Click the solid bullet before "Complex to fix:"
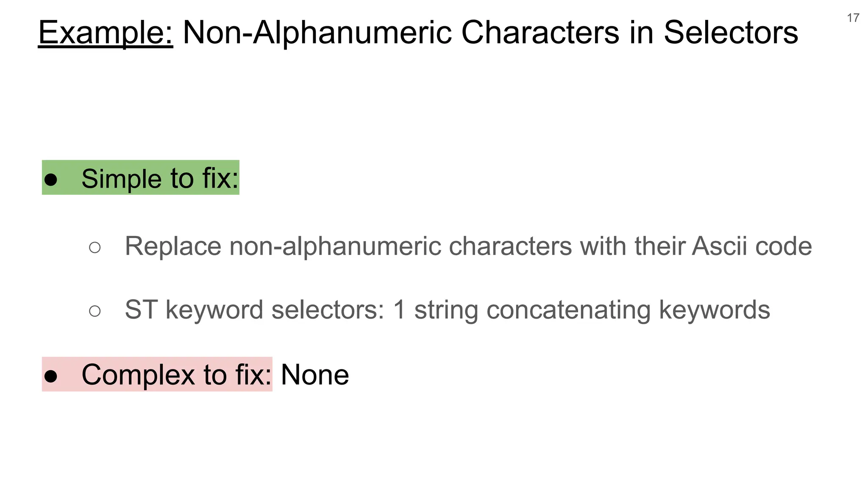Viewport: 868px width, 488px height. coord(51,376)
